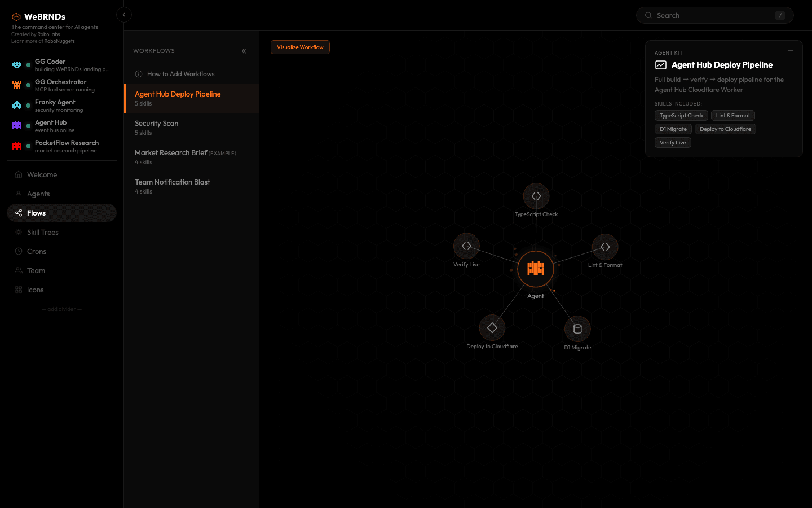Open How to Add Workflows info
Viewport: 812px width, 508px height.
180,74
